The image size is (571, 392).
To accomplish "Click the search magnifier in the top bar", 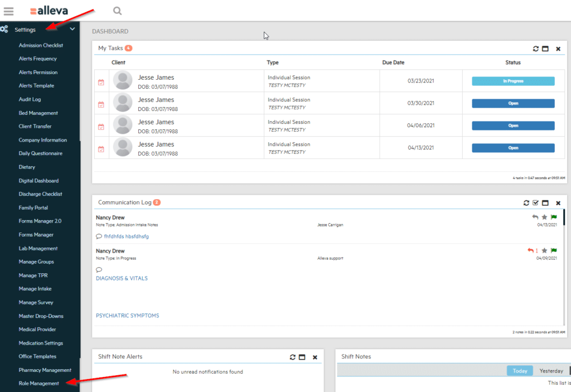I will tap(117, 11).
